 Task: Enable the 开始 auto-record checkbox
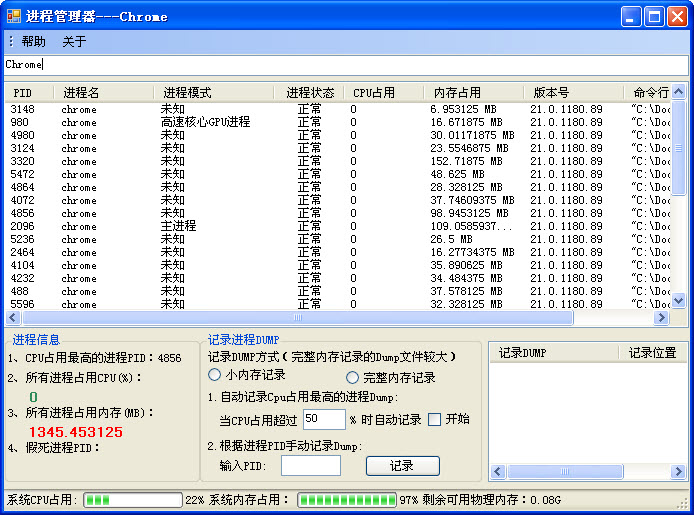tap(434, 419)
